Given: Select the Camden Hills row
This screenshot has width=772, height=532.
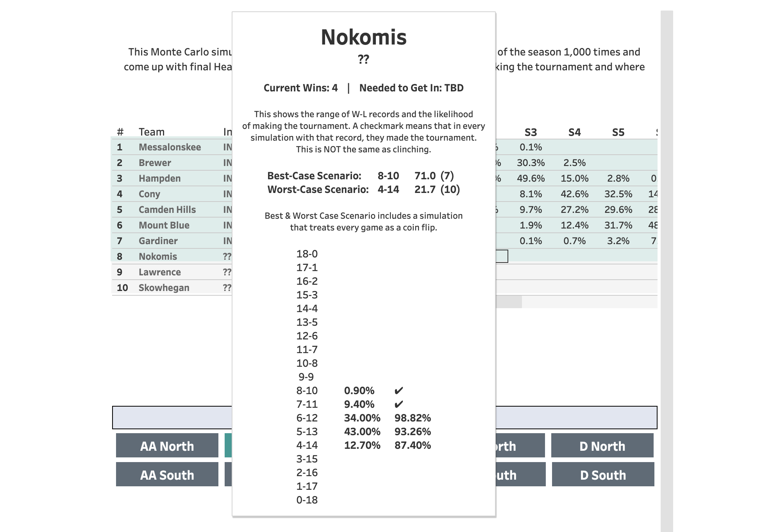Looking at the screenshot, I should (167, 210).
